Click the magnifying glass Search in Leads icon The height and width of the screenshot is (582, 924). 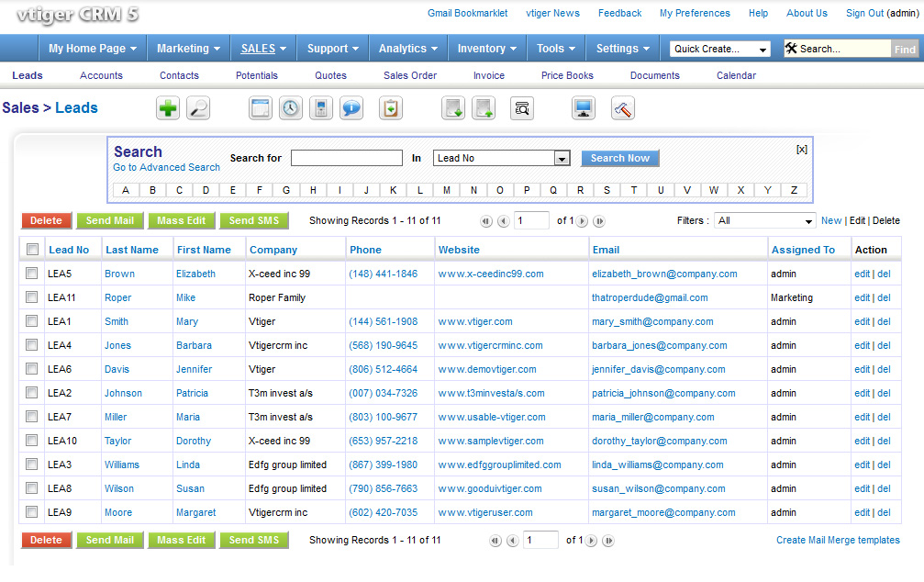tap(198, 108)
